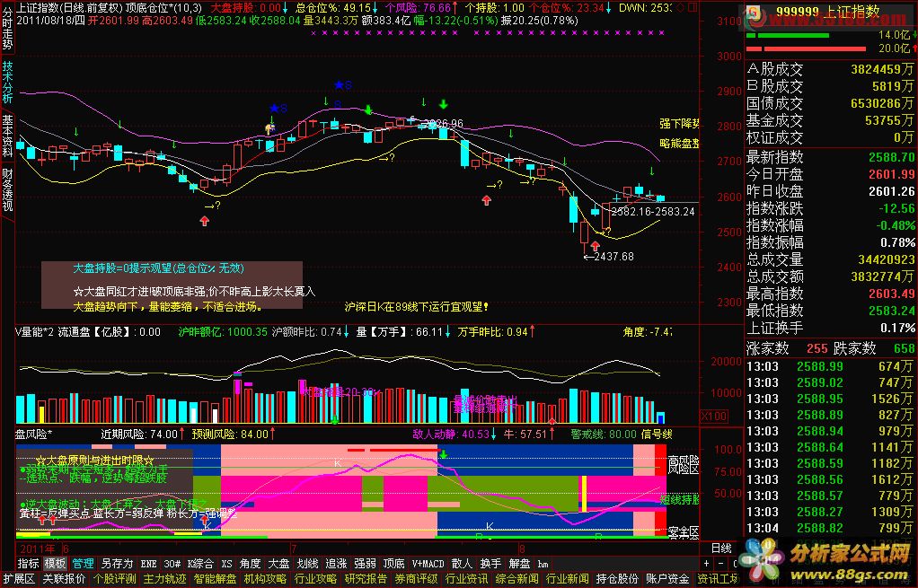Select the 顶底 template

[x=393, y=564]
